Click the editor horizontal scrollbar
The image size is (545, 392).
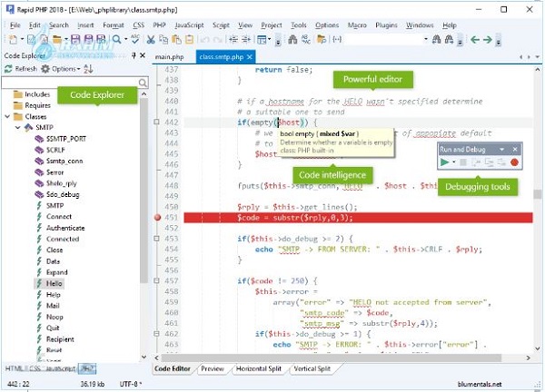pos(331,358)
